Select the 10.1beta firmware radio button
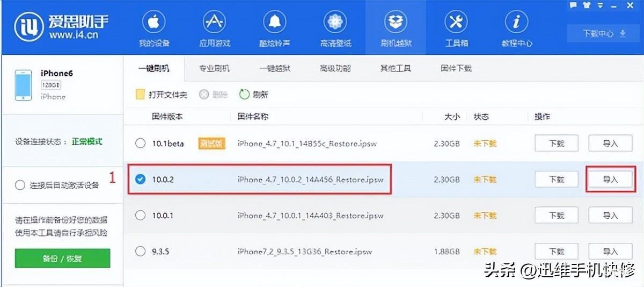Image resolution: width=644 pixels, height=287 pixels. click(x=141, y=143)
